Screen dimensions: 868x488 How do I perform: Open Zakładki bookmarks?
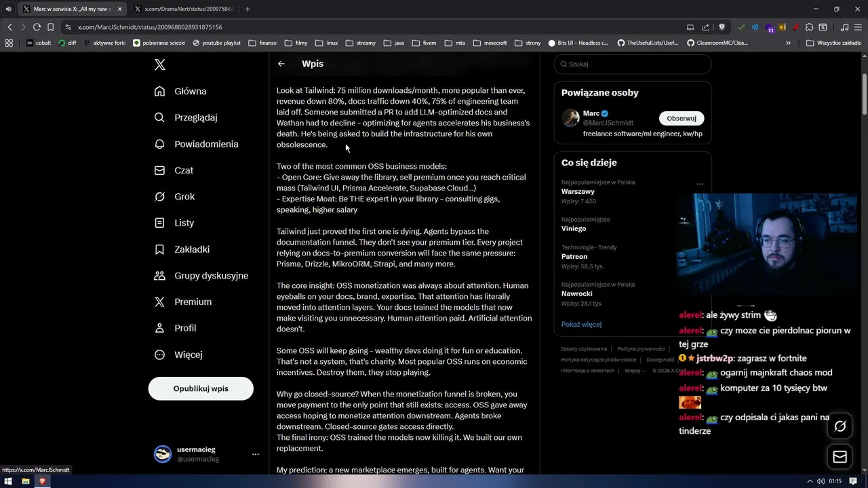coord(182,249)
